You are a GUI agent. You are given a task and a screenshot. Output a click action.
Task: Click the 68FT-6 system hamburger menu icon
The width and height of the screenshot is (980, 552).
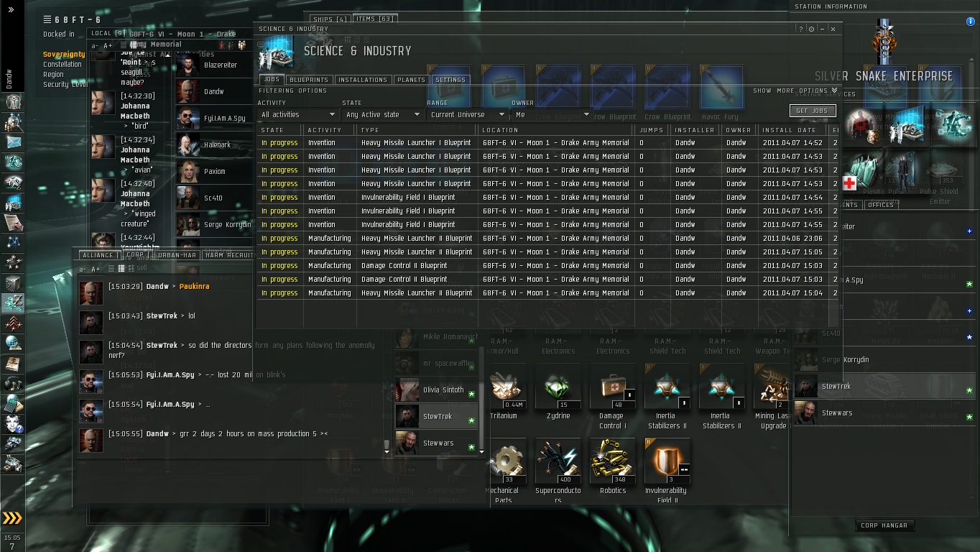pyautogui.click(x=47, y=19)
